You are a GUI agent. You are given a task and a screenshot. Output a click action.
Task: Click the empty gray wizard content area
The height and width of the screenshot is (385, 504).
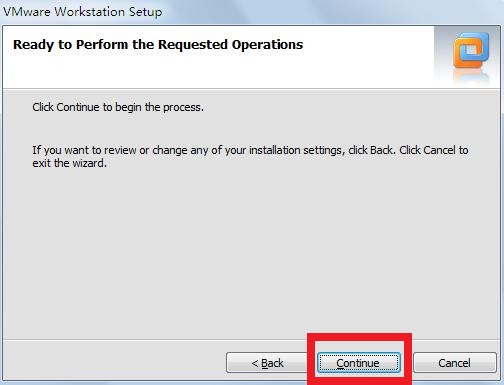coord(250,253)
